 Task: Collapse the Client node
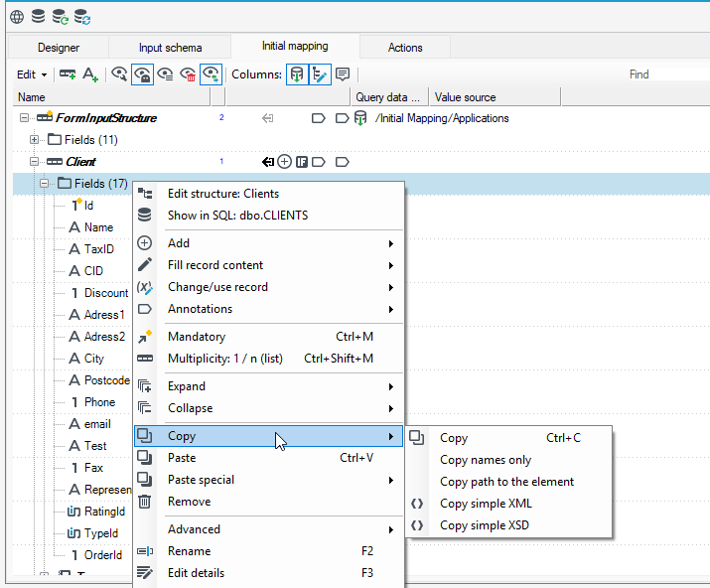[x=34, y=161]
